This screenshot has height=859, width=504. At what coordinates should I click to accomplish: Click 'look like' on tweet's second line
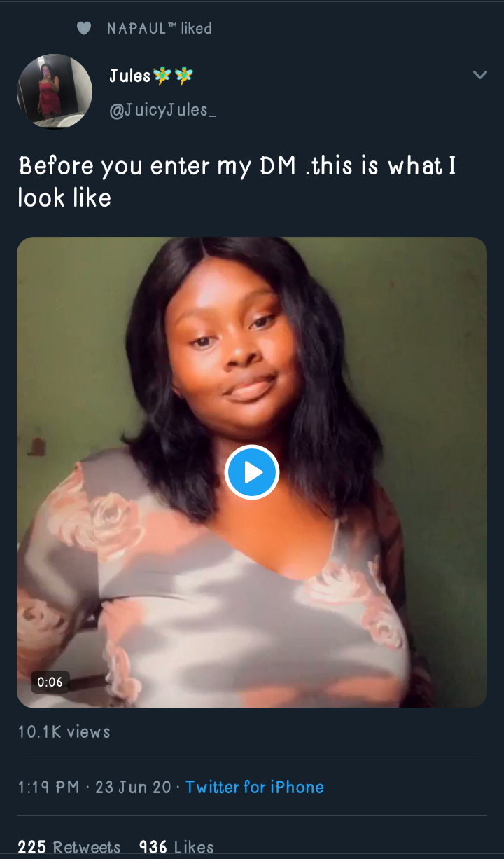coord(64,199)
